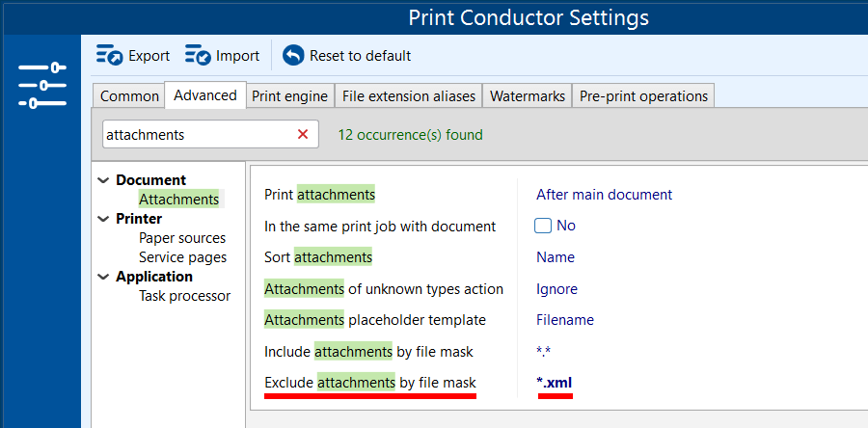Open the Pre-print operations tab

click(x=643, y=96)
